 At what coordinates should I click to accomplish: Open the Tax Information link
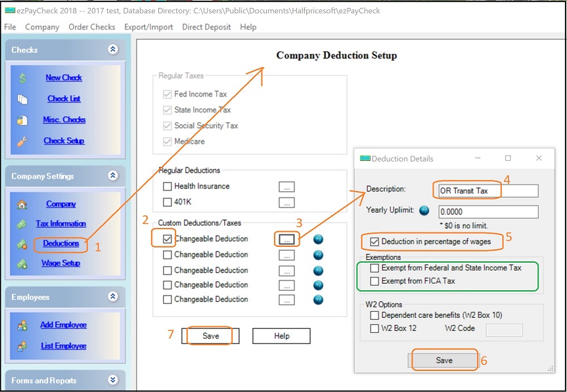pos(60,224)
